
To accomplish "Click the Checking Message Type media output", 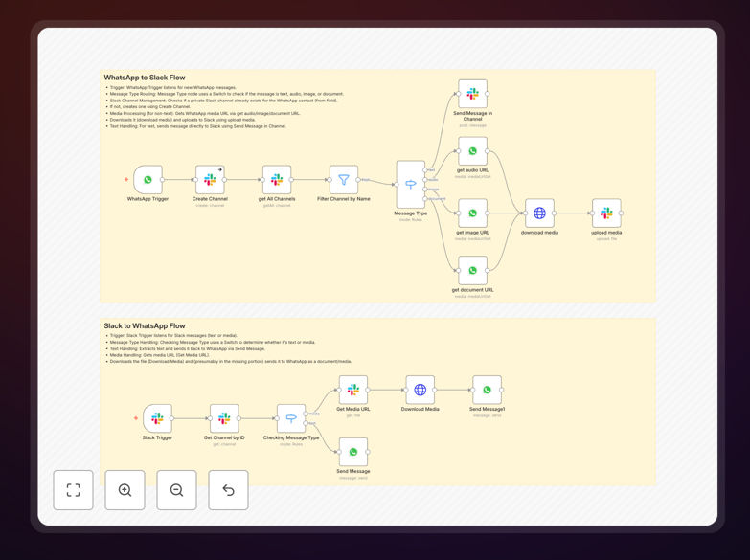I will (x=306, y=414).
